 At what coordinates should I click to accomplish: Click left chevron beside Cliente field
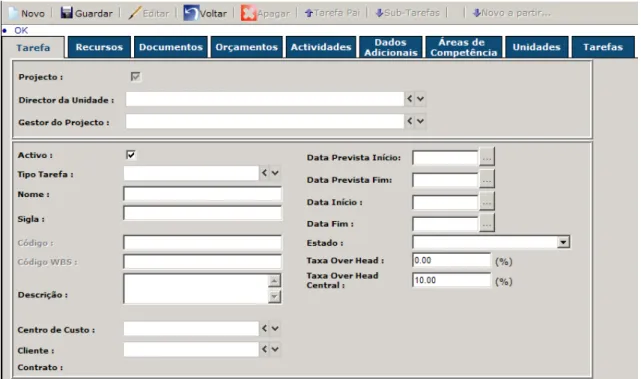click(x=264, y=349)
